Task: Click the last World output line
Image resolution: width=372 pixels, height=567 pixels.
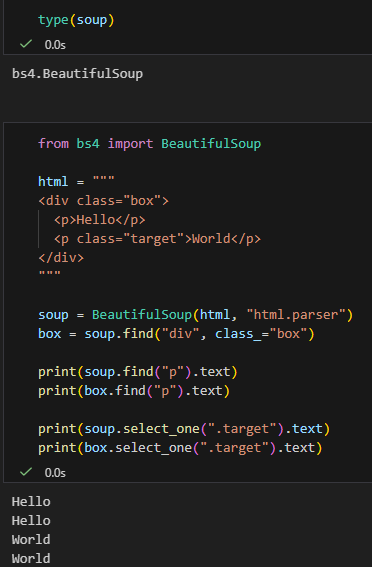Action: [x=31, y=558]
